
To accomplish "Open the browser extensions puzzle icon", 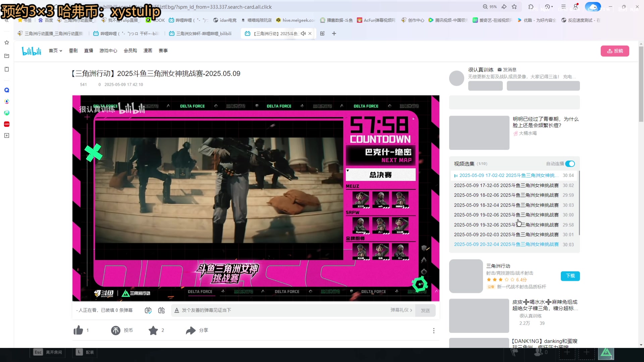I will [531, 7].
